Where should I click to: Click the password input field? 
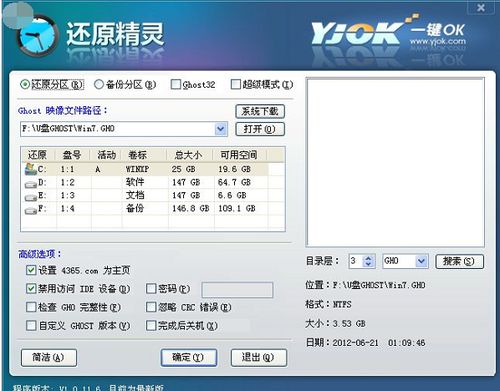pyautogui.click(x=237, y=290)
